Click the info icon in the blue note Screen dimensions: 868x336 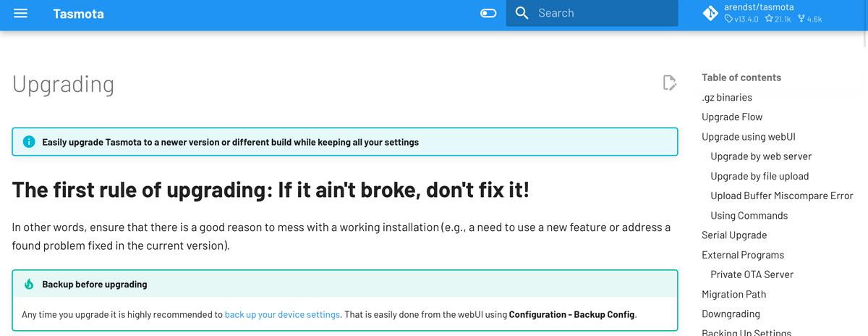point(29,142)
